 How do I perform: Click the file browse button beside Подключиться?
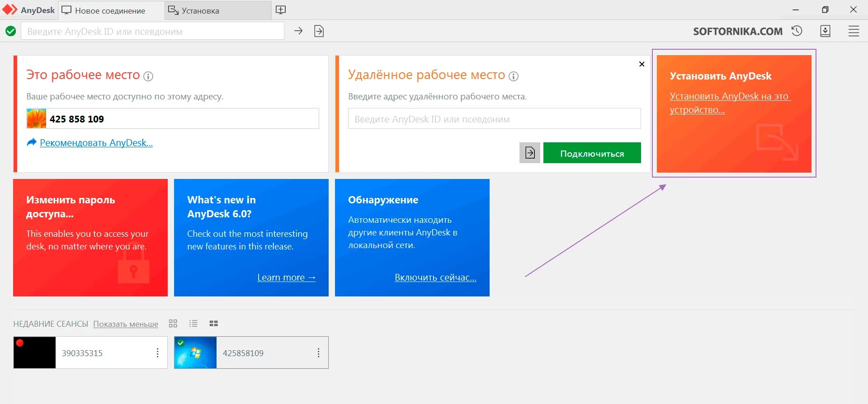tap(530, 153)
